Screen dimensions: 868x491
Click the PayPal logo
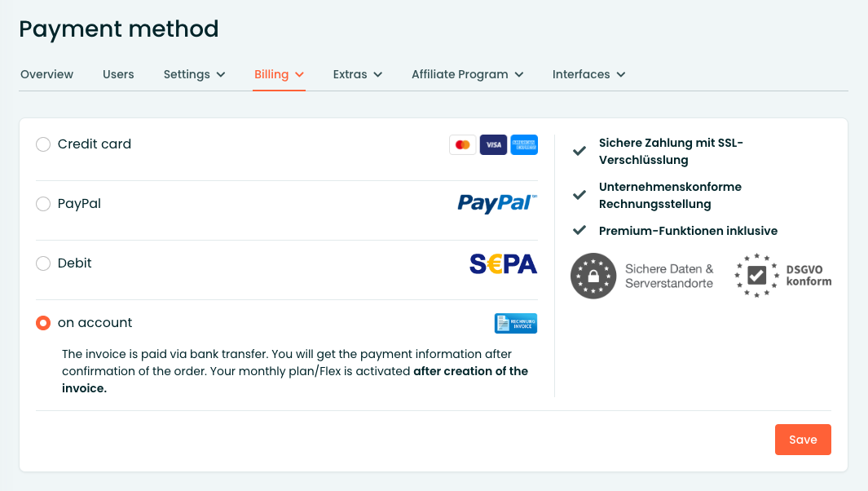tap(497, 203)
